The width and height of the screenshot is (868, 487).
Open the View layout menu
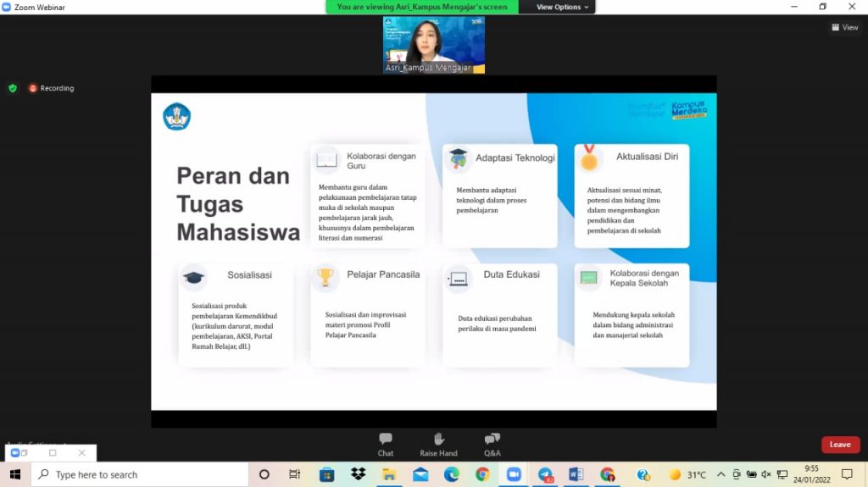[844, 27]
